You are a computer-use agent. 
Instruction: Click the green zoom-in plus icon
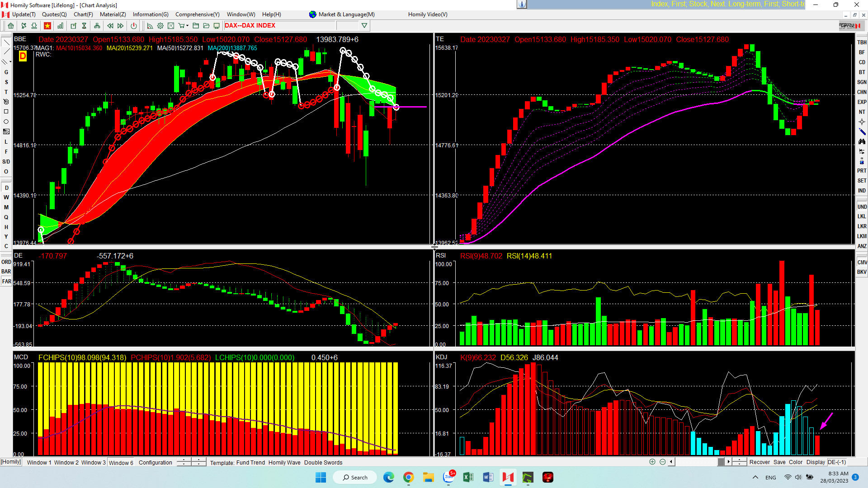pos(652,462)
